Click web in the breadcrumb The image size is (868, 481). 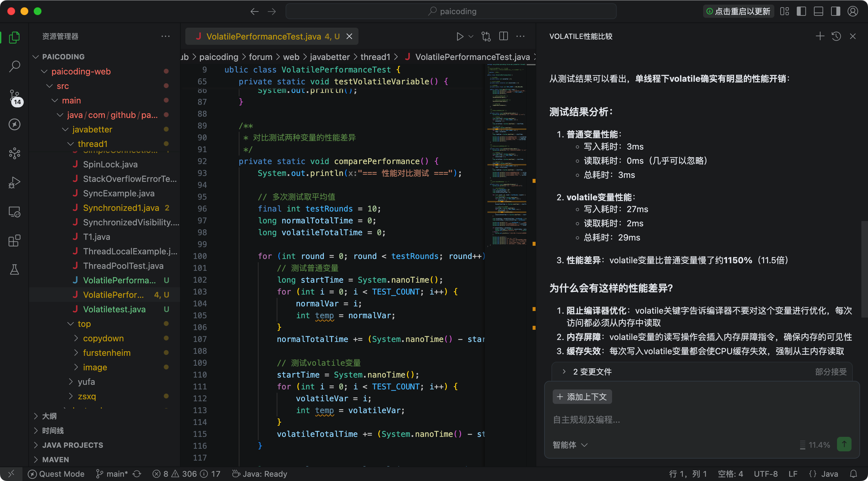291,57
